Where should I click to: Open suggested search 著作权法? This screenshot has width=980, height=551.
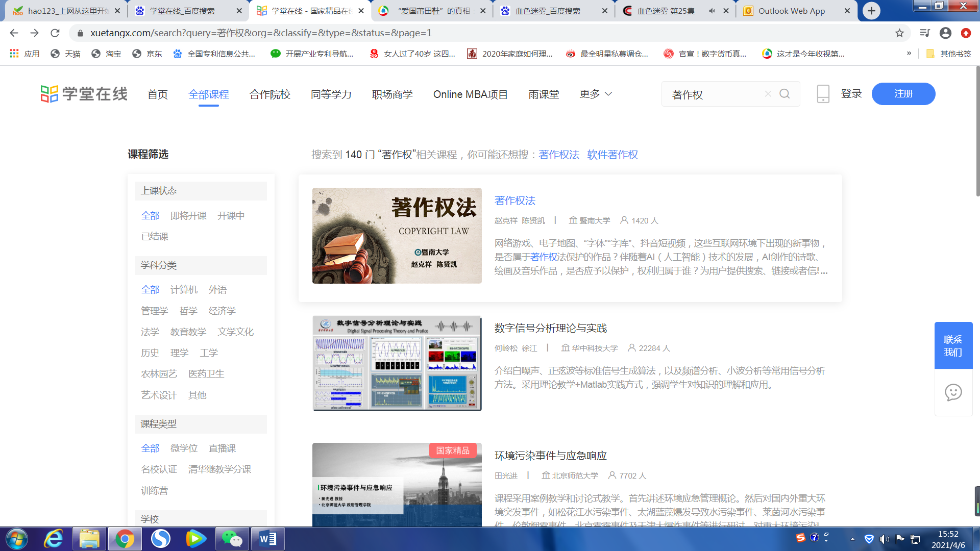[x=559, y=155]
